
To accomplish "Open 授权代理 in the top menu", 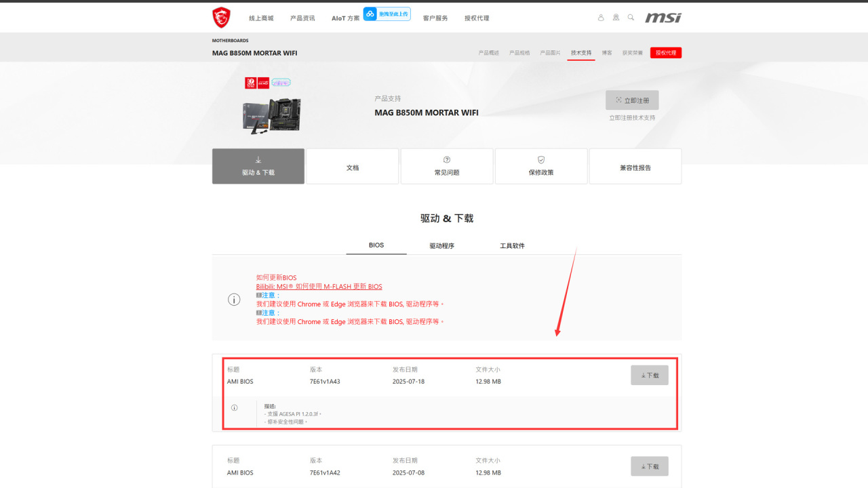I will tap(477, 18).
